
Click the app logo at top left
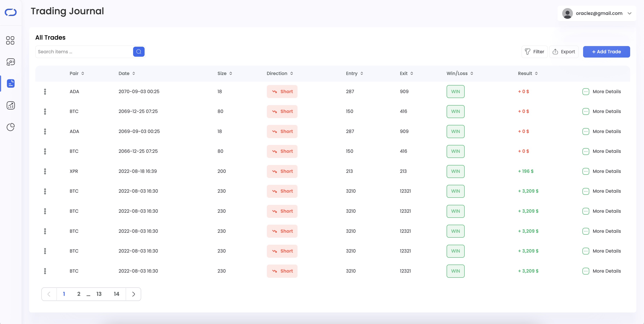[10, 12]
